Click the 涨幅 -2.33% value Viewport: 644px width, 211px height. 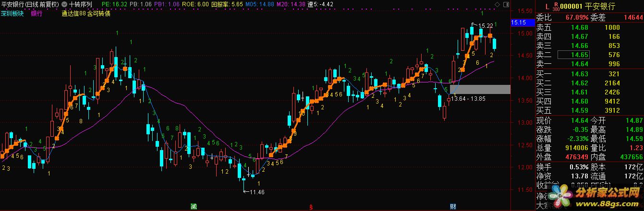578,139
